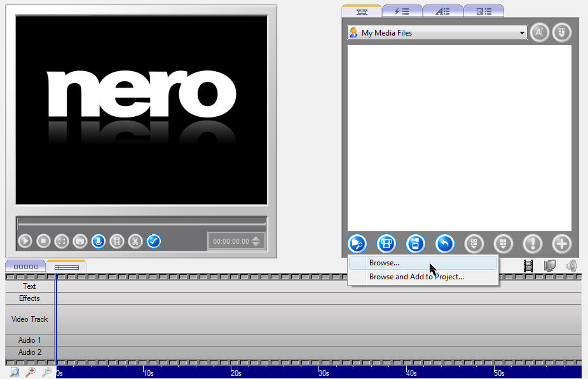This screenshot has width=588, height=379.
Task: Click the browse for media icon
Action: pyautogui.click(x=357, y=244)
